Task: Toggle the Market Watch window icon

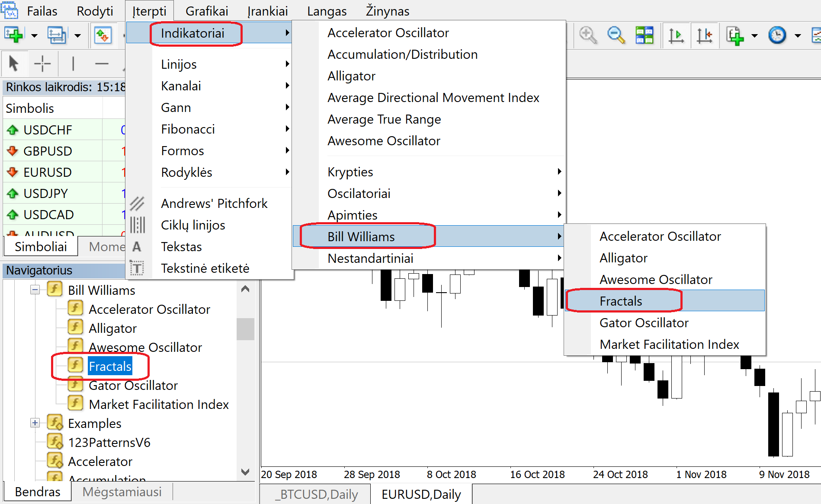Action: coord(103,35)
